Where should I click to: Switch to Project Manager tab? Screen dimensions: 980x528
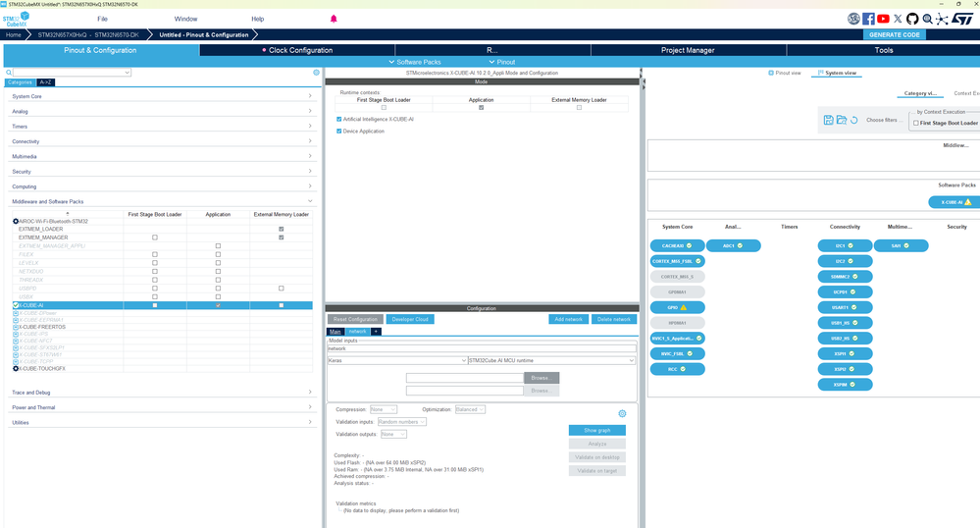[688, 50]
